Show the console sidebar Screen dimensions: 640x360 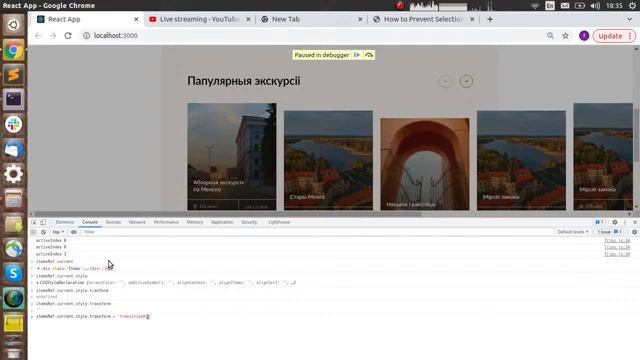pyautogui.click(x=33, y=232)
